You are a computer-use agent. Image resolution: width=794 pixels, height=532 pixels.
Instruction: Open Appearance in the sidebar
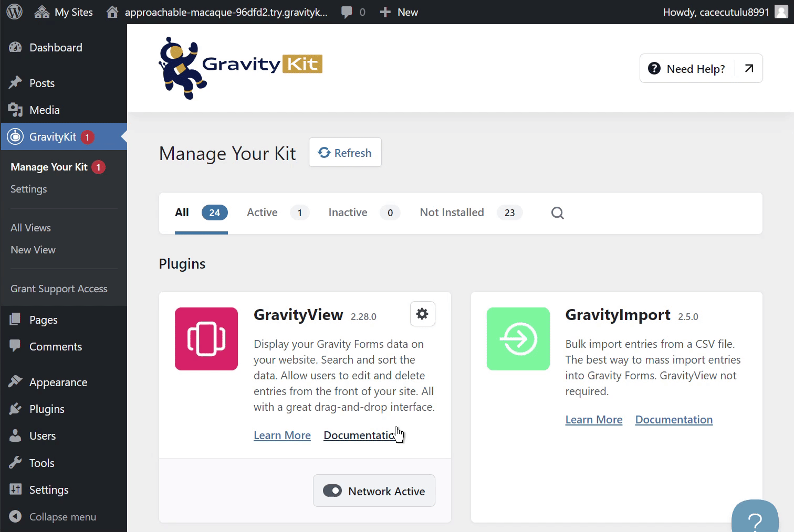[x=58, y=382]
